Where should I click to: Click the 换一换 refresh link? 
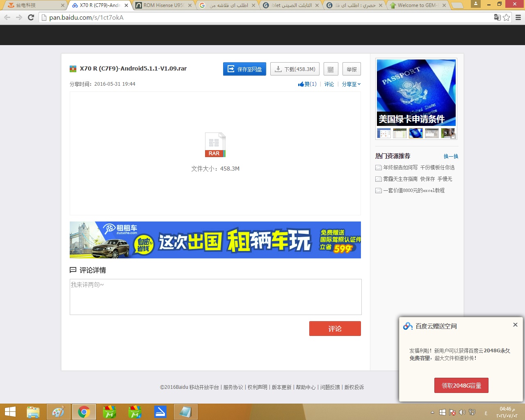(x=451, y=156)
